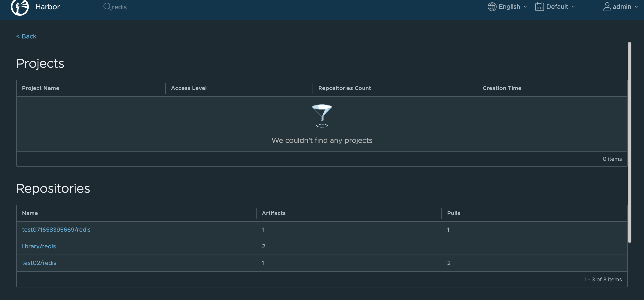Click the Project Name column header
644x300 pixels.
(x=40, y=88)
